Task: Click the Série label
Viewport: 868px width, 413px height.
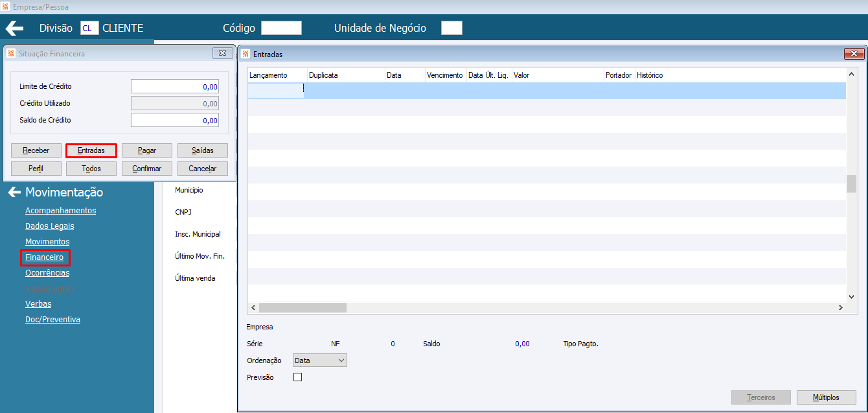Action: 255,344
